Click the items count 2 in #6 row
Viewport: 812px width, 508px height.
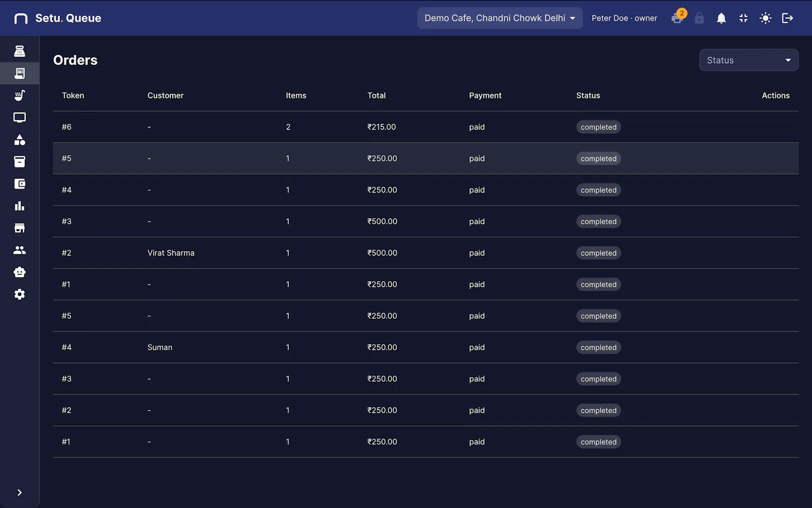pyautogui.click(x=288, y=127)
